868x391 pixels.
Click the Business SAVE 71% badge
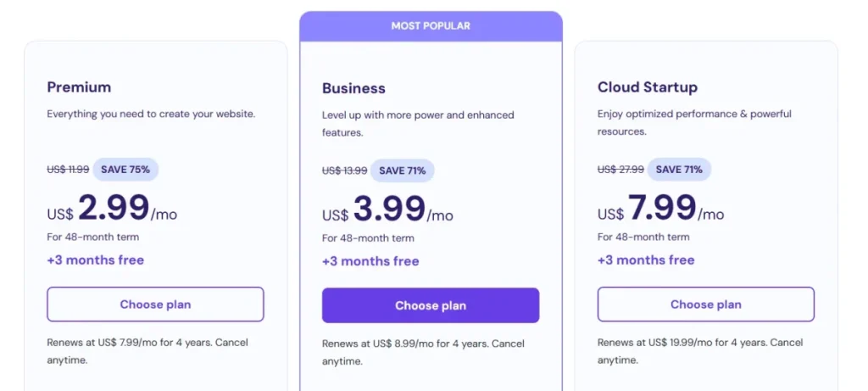coord(402,170)
